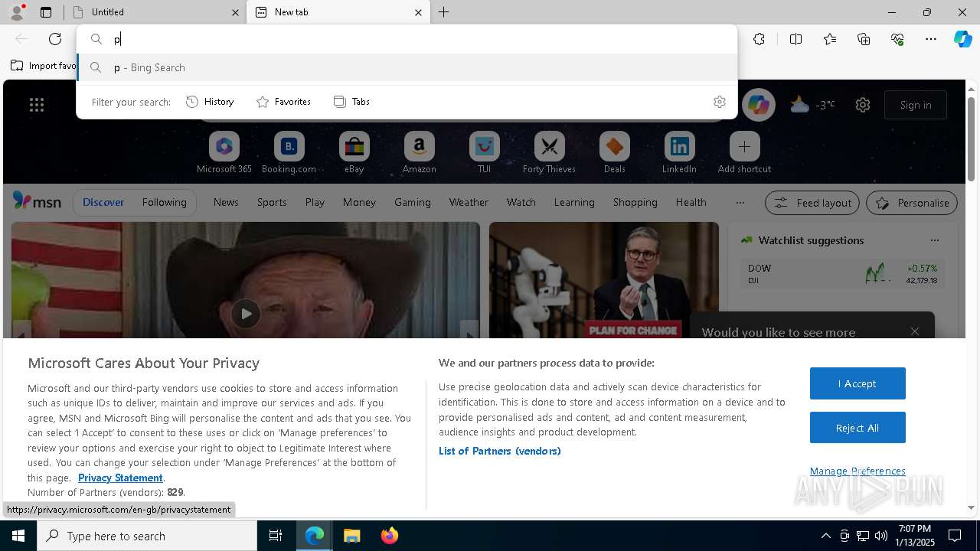Select 'p - Bing Search' suggestion
980x551 pixels.
tap(407, 67)
